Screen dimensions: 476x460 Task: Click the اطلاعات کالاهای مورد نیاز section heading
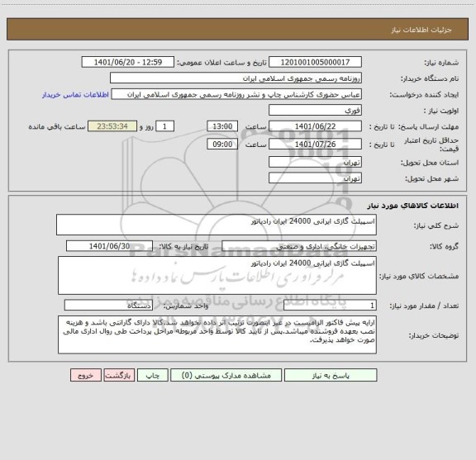tap(413, 206)
